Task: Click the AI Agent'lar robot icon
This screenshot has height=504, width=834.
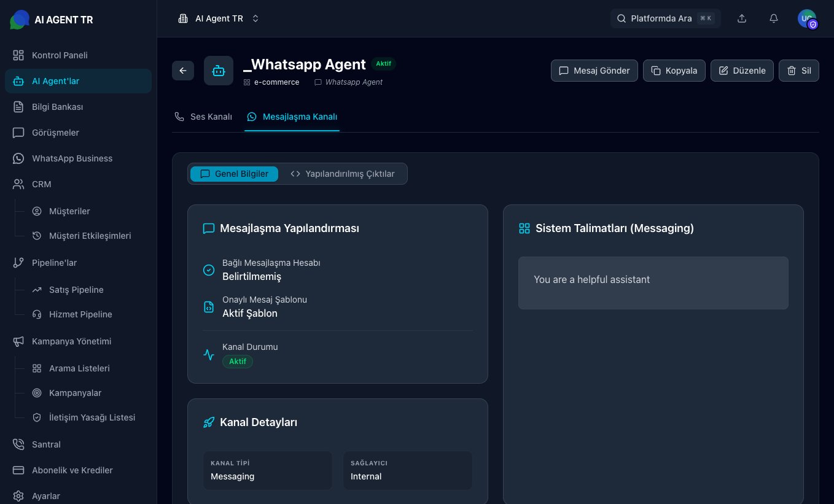Action: click(x=18, y=81)
